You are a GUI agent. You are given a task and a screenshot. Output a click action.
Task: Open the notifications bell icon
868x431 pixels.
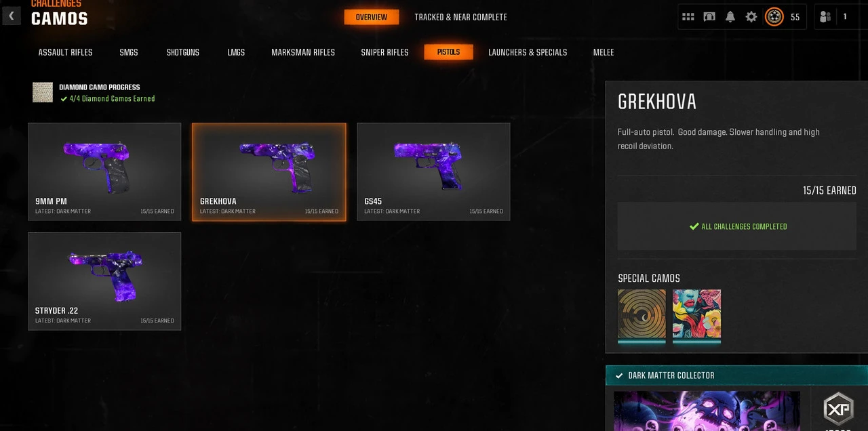[730, 17]
